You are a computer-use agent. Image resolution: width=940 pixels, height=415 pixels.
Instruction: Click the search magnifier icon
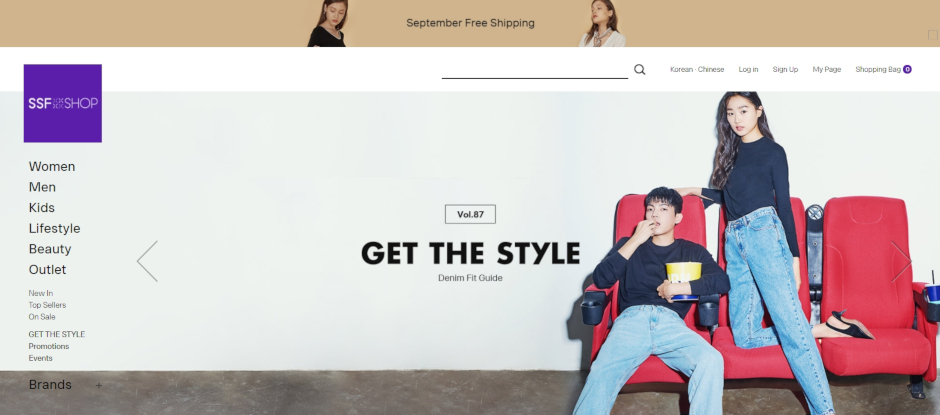[640, 70]
